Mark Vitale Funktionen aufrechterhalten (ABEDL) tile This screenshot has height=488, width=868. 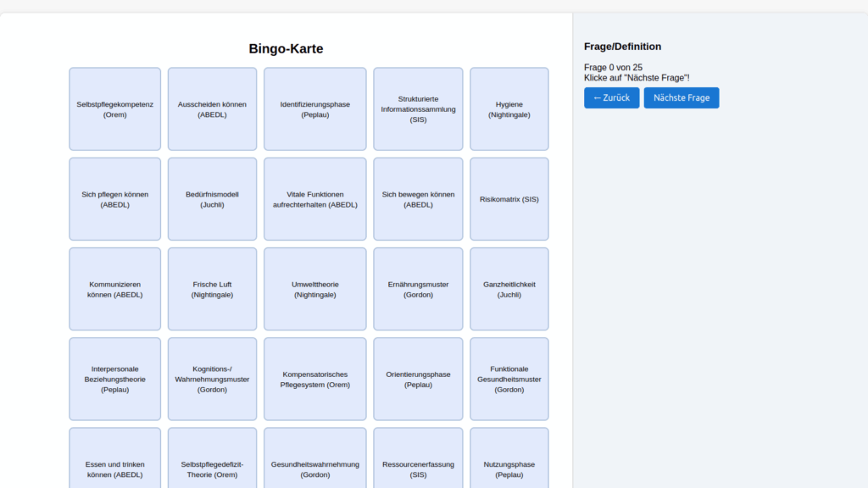(x=314, y=199)
